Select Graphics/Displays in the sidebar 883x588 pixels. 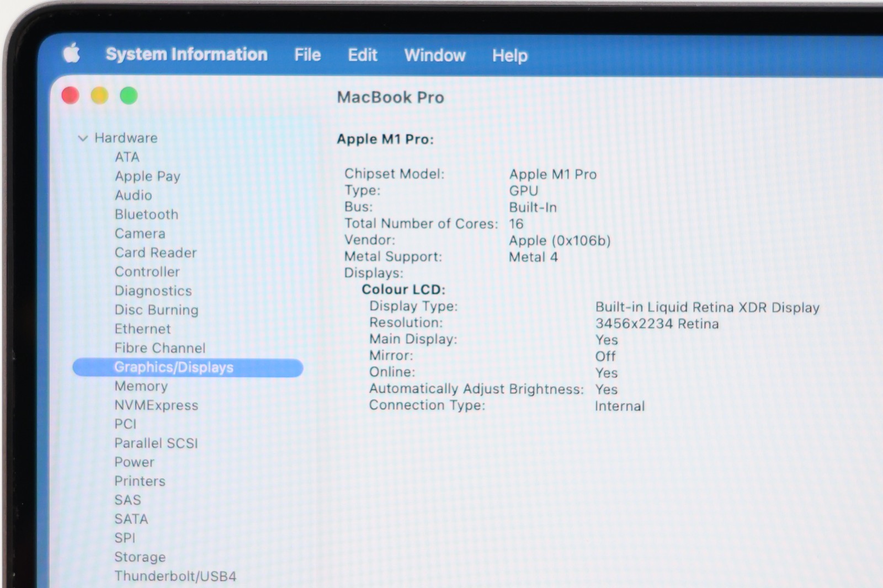tap(174, 367)
